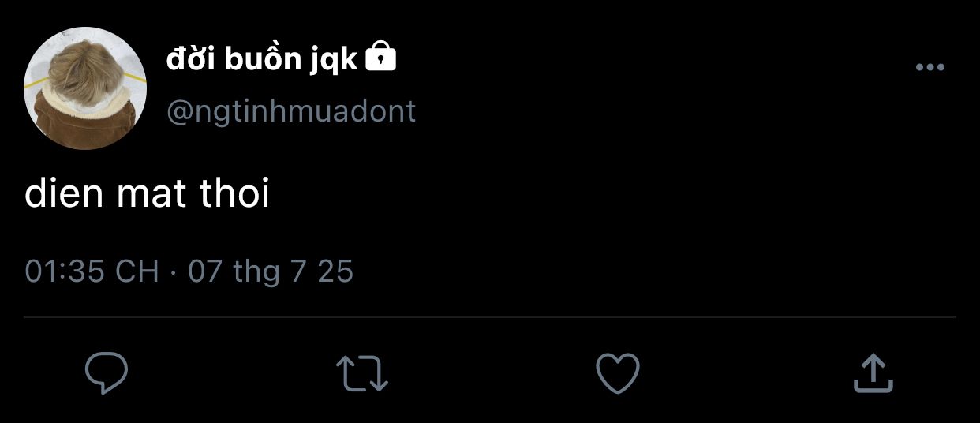Viewport: 980px width, 423px height.
Task: Click tweet text dien mat thoi
Action: pos(148,194)
